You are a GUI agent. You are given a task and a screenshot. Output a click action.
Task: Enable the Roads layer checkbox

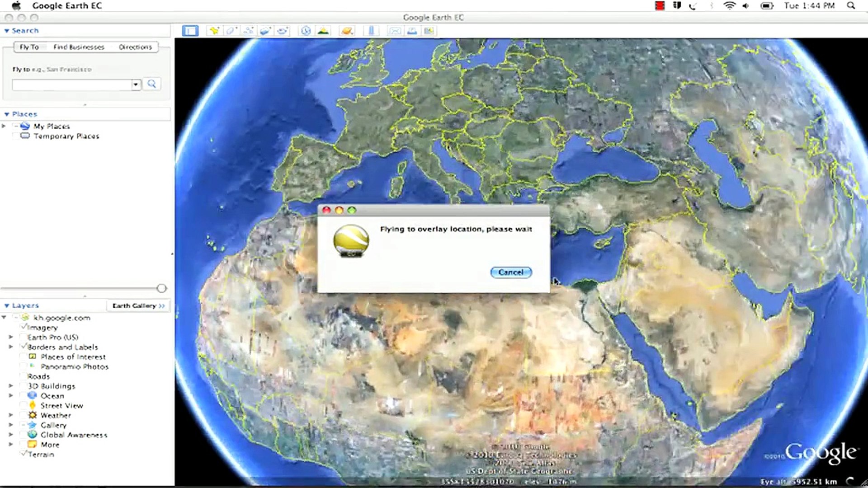[24, 376]
